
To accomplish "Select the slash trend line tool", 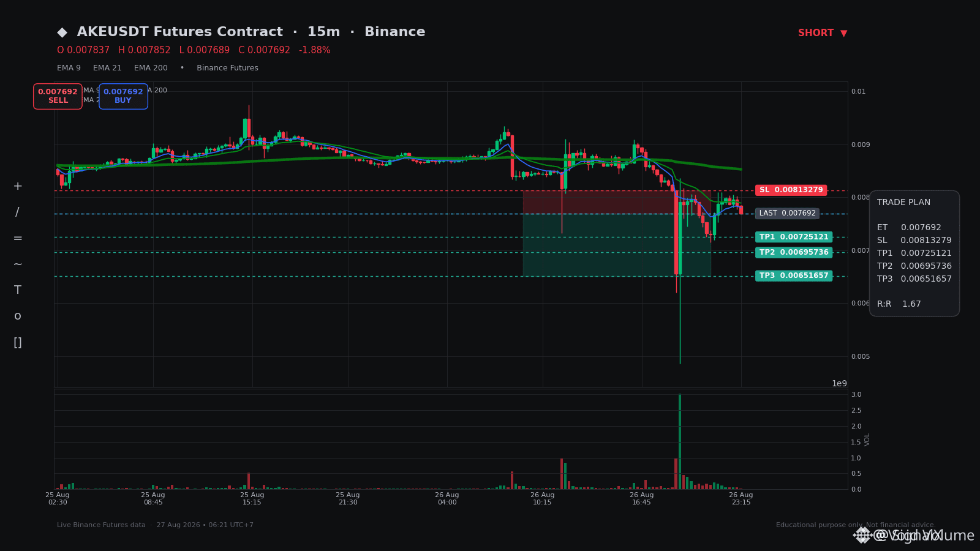I will [17, 212].
